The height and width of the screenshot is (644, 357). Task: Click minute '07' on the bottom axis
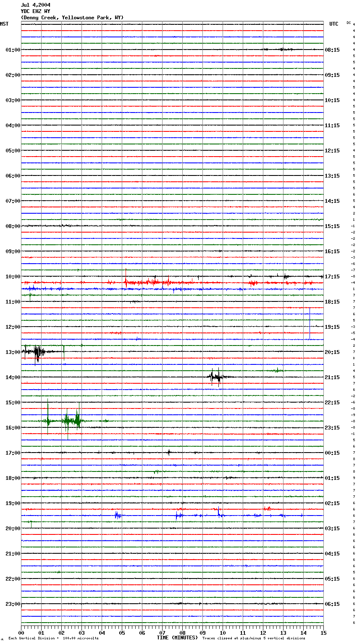pyautogui.click(x=162, y=633)
